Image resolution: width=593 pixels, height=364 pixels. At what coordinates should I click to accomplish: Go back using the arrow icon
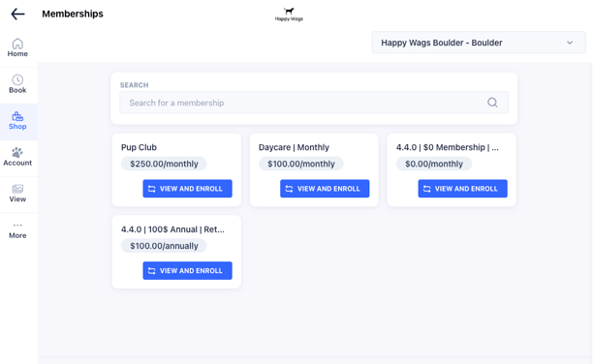pyautogui.click(x=17, y=15)
